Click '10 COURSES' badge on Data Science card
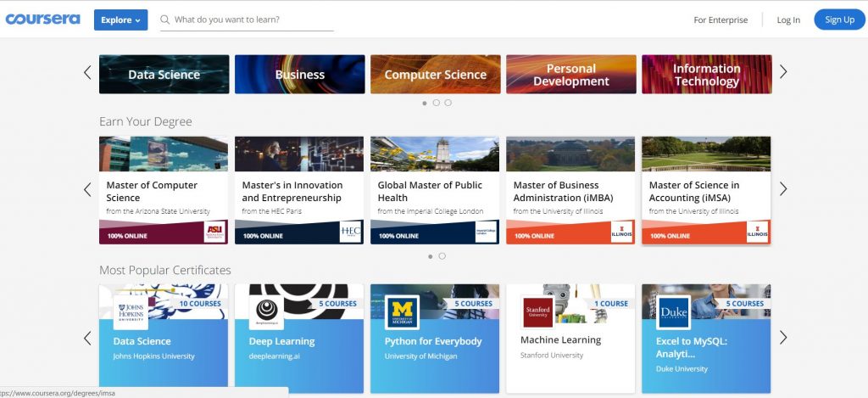Viewport: 868px width, 398px height. (200, 304)
